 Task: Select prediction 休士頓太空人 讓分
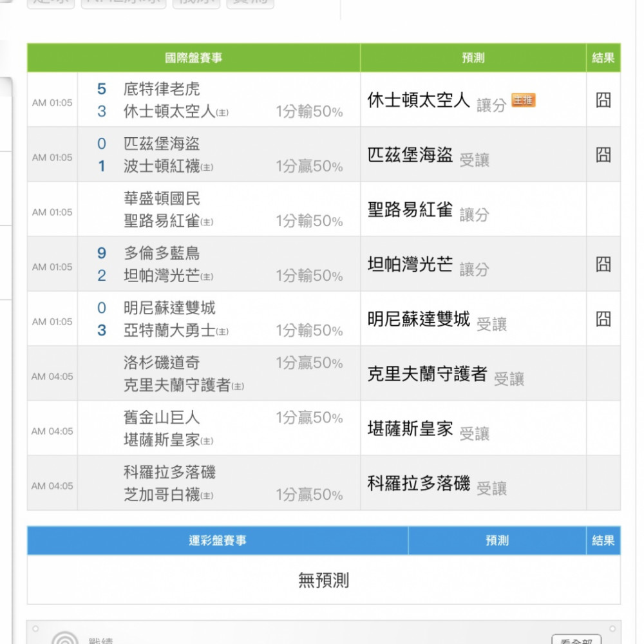tap(437, 101)
